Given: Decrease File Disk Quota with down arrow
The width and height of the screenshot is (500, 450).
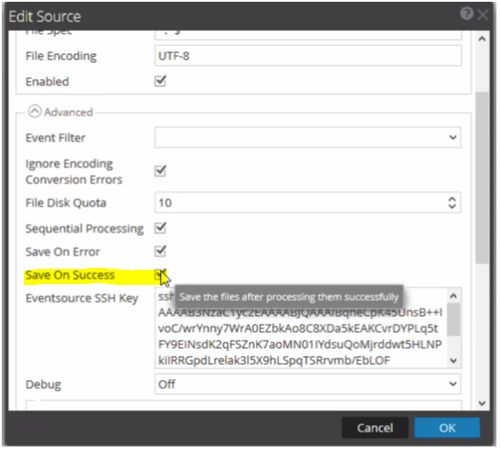Looking at the screenshot, I should (x=452, y=206).
